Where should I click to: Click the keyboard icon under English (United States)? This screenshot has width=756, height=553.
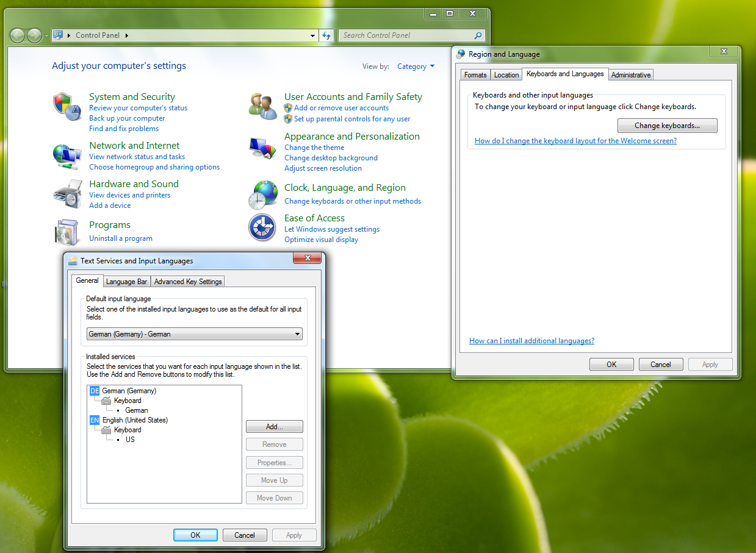[106, 430]
